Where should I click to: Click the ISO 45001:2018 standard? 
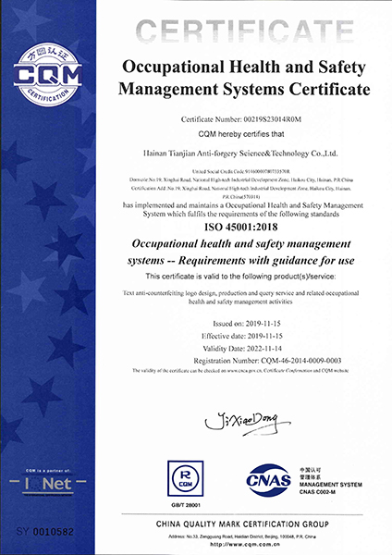241,227
